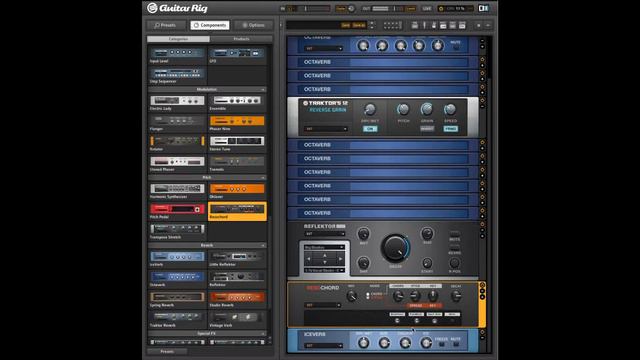Select the Rotator component
The height and width of the screenshot is (360, 640).
pos(178,143)
